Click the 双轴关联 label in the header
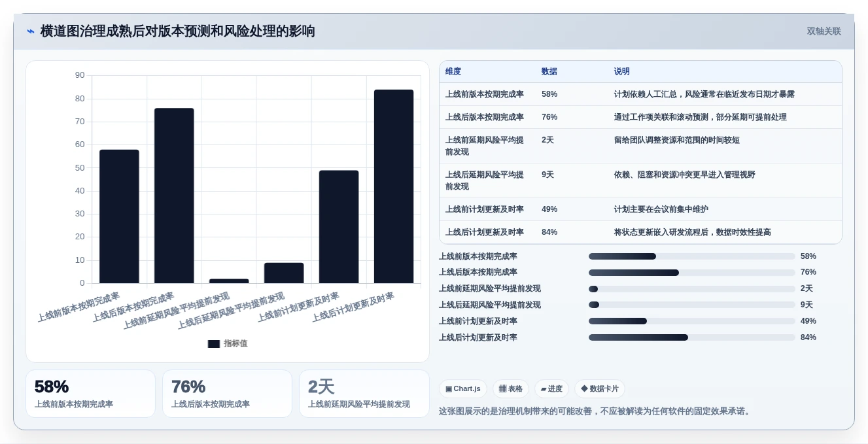The height and width of the screenshot is (444, 868). click(x=824, y=31)
